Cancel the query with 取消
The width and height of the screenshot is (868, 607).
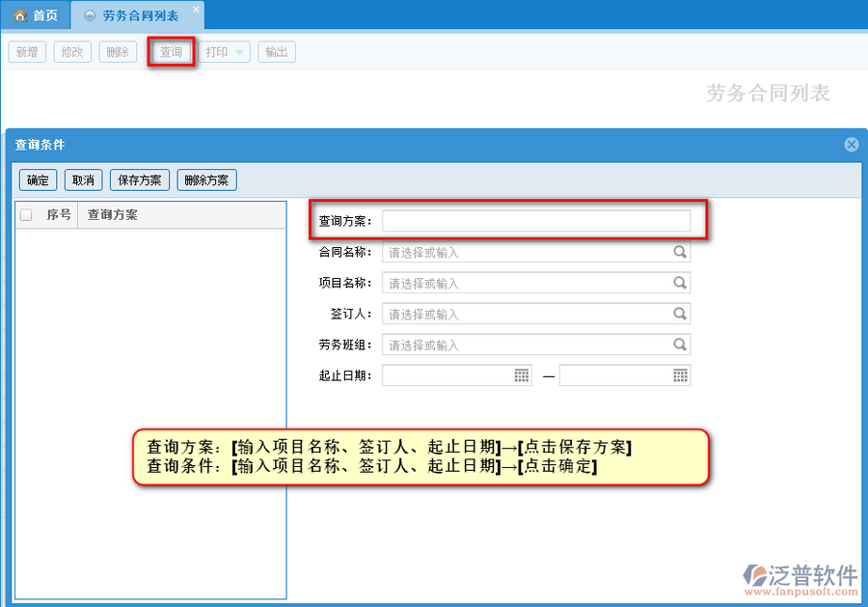tap(84, 180)
